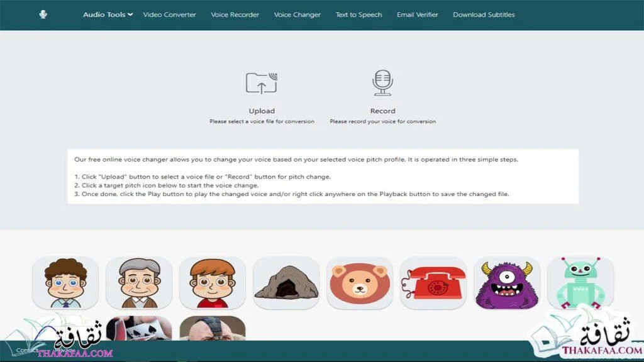The width and height of the screenshot is (644, 362).
Task: Click the Upload folder icon
Action: [x=262, y=84]
